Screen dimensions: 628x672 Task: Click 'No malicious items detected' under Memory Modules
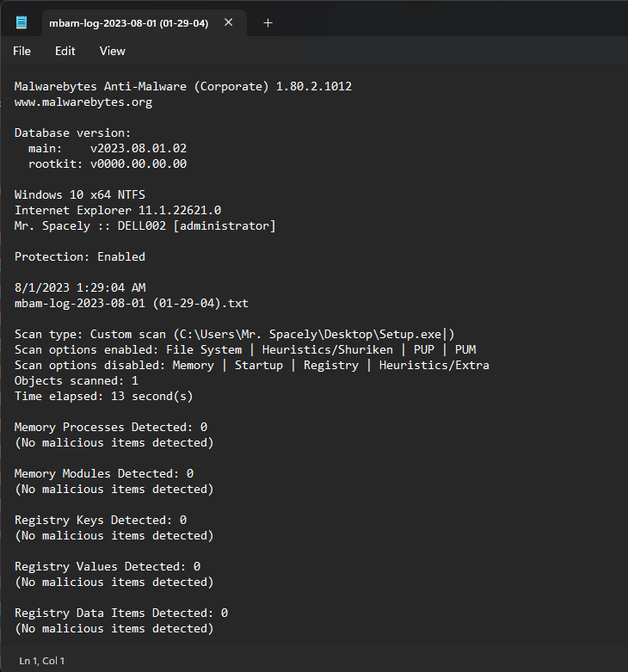(x=114, y=489)
